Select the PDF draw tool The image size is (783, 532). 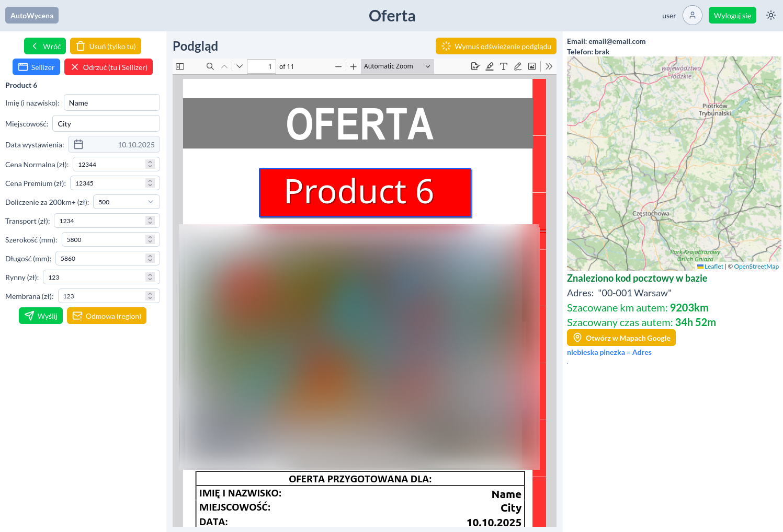(x=518, y=66)
